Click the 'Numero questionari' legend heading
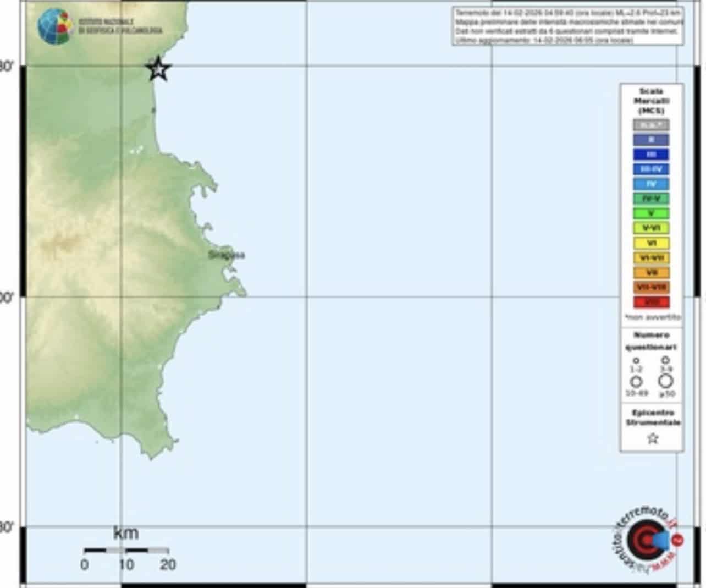Viewport: 706px width, 588px height. (x=652, y=341)
